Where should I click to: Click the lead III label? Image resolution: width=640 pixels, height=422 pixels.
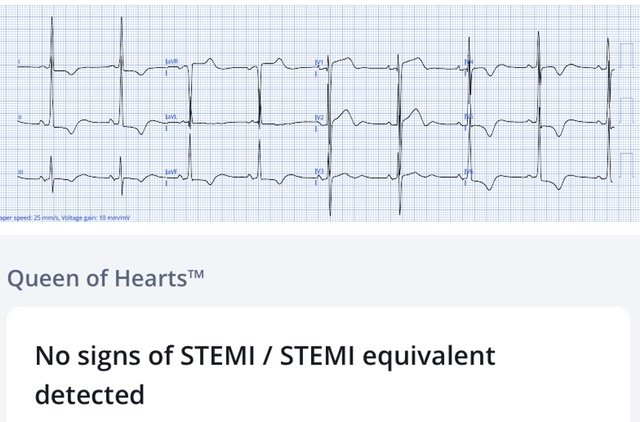19,172
